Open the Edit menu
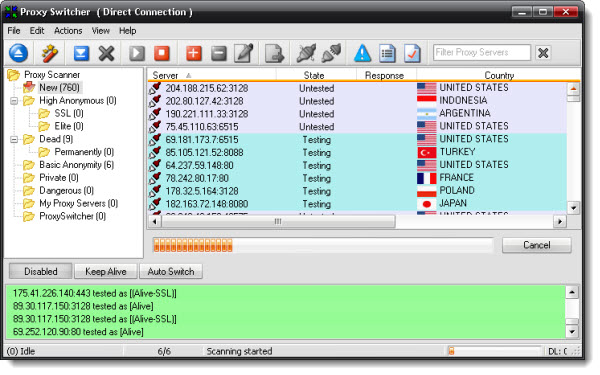600x375 pixels. click(x=37, y=31)
